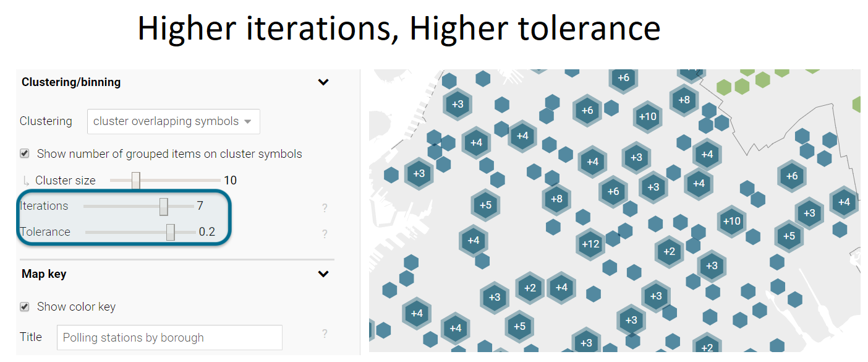Click the +6 cluster marker on the map
Image resolution: width=868 pixels, height=362 pixels.
[587, 111]
